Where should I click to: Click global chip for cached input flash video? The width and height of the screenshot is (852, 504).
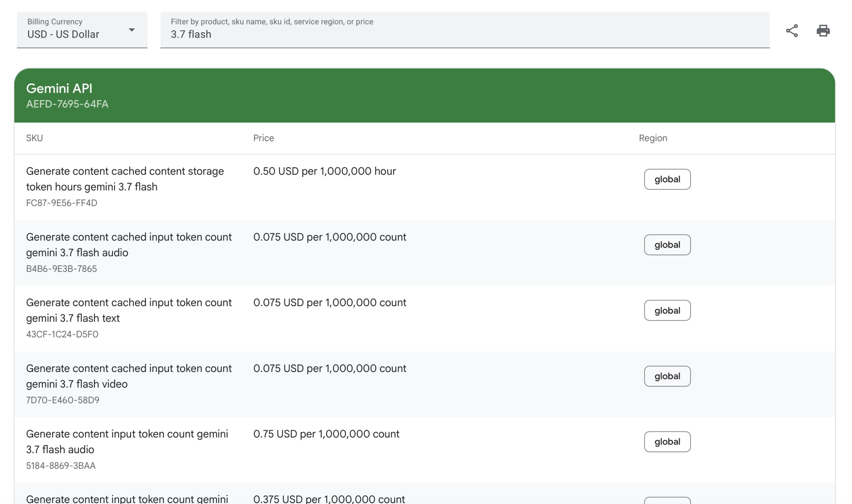(x=667, y=376)
